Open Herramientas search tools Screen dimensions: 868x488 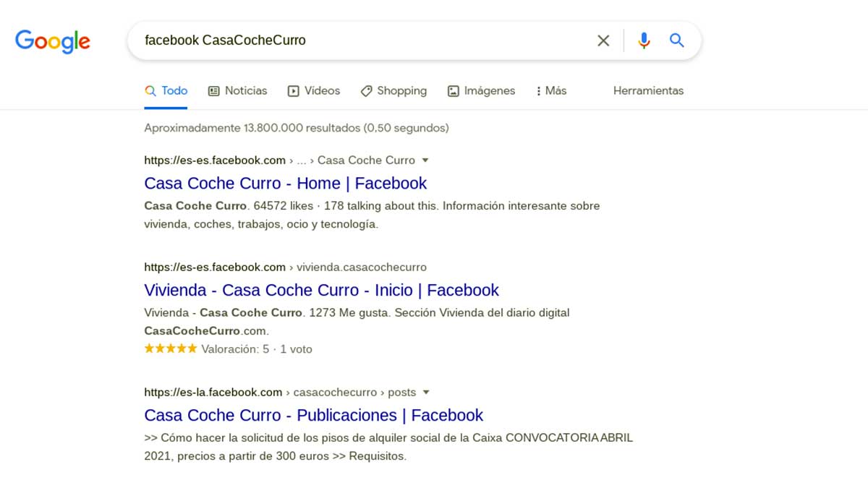pos(648,91)
